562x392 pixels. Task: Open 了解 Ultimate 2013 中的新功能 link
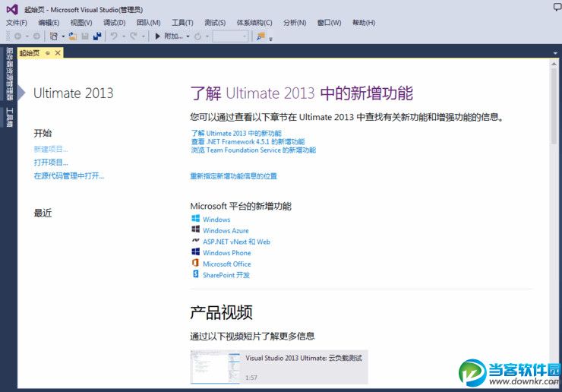point(236,134)
